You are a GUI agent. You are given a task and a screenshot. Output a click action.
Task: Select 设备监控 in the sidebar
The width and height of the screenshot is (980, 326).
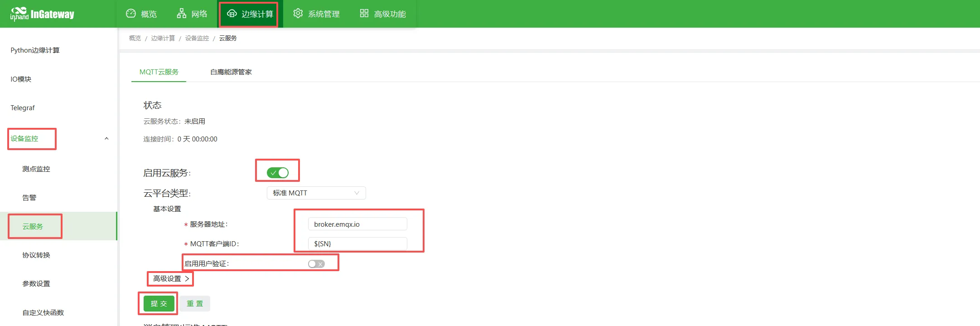click(x=24, y=139)
